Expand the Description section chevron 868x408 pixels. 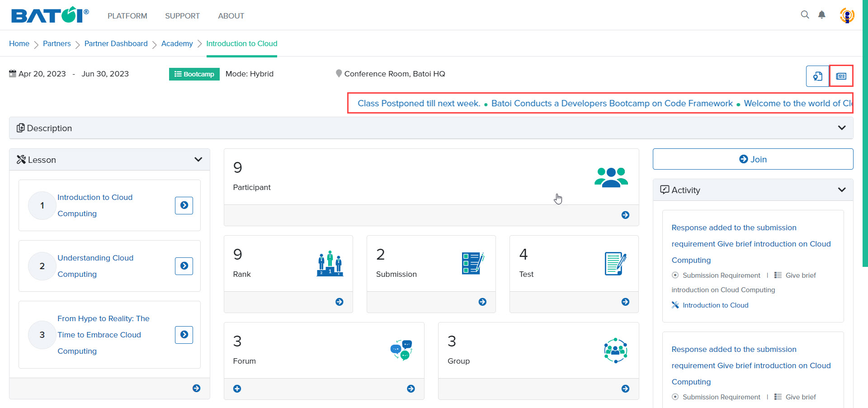(841, 128)
